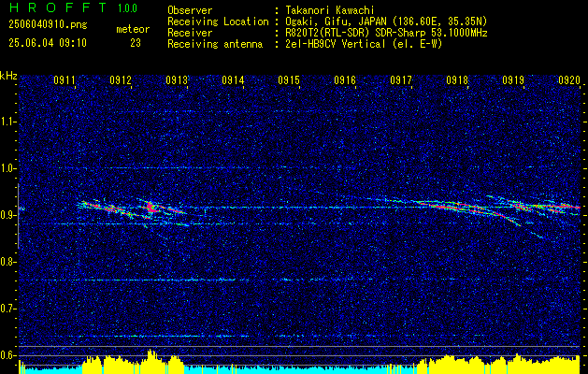Click the bright magenta meteor echo near 0912
The height and width of the screenshot is (374, 588).
[151, 208]
